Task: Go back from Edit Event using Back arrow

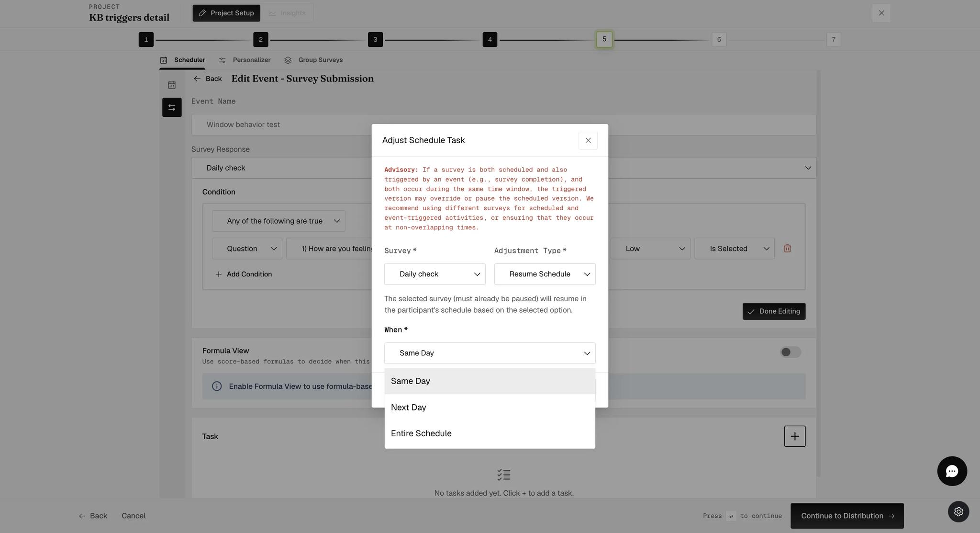Action: point(207,79)
